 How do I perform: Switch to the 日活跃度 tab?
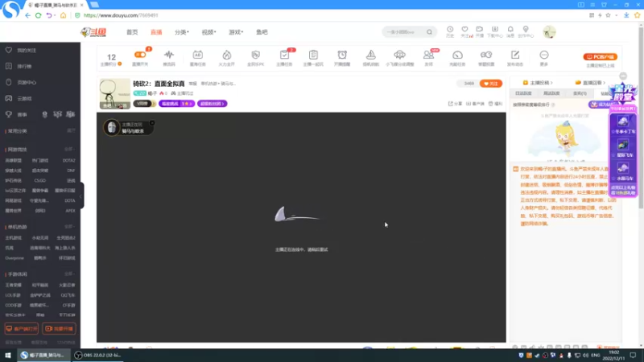point(523,93)
